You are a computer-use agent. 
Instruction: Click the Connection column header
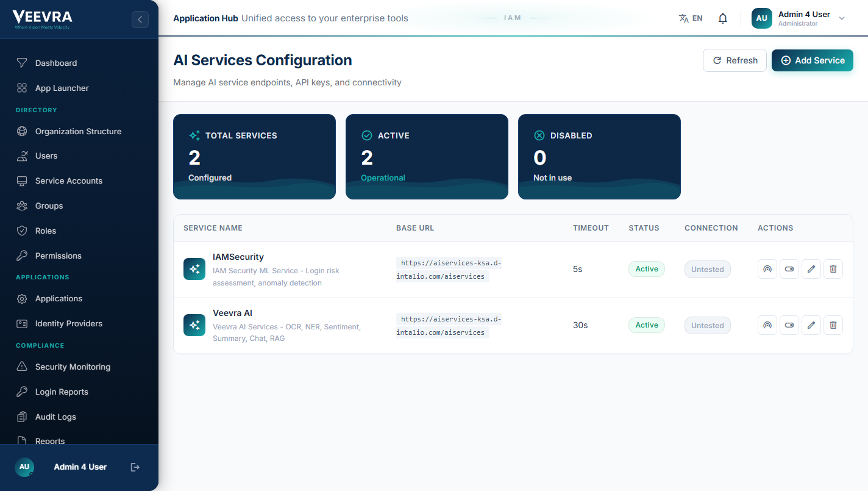pos(711,228)
